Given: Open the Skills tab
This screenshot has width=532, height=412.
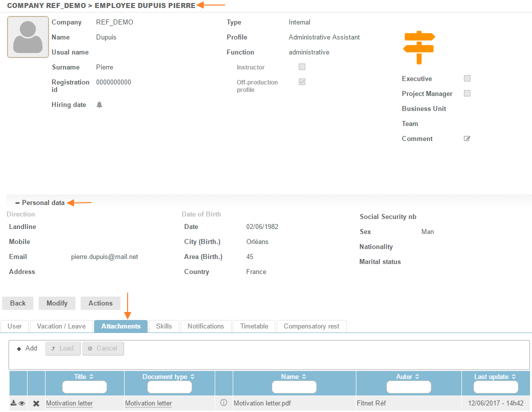Looking at the screenshot, I should [x=164, y=326].
